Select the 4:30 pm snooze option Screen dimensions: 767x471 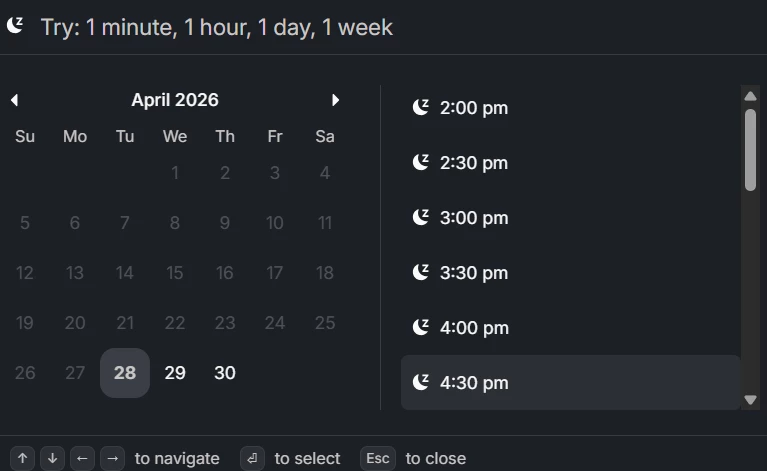click(x=570, y=382)
